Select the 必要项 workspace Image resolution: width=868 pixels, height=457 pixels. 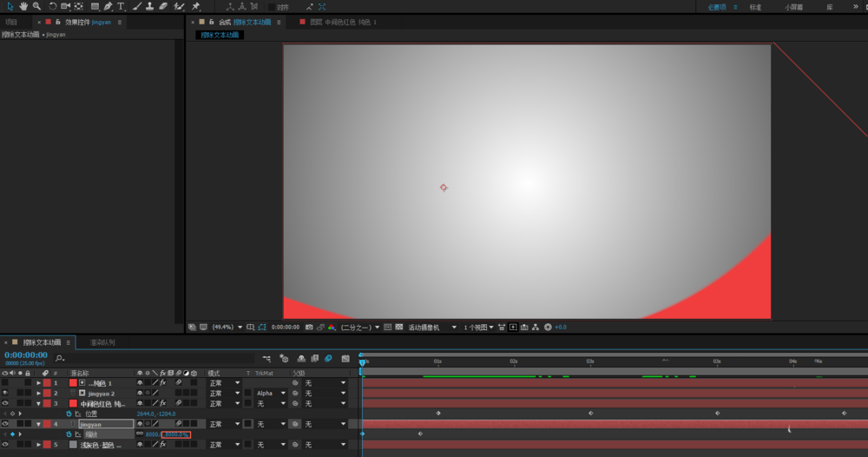click(x=717, y=7)
